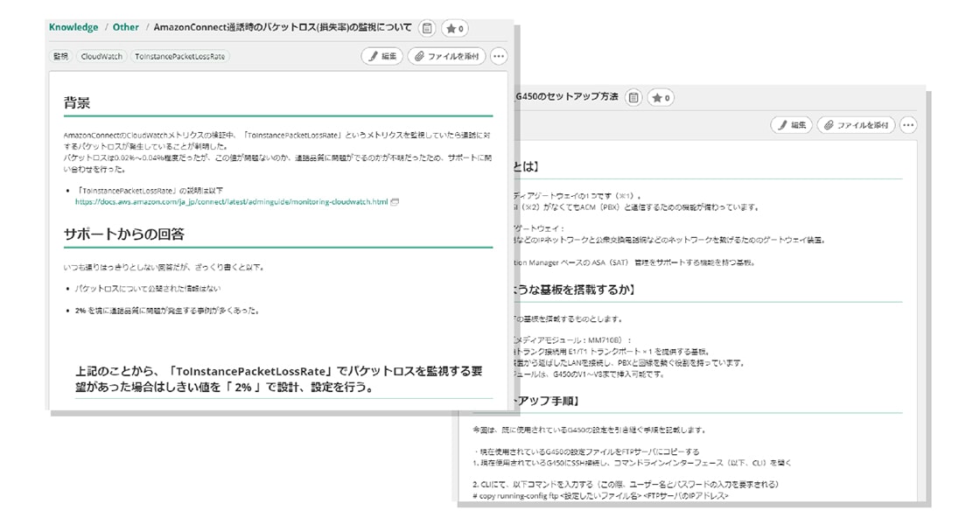Image resolution: width=980 pixels, height=525 pixels.
Task: Click 編集 button on the G450 article
Action: [x=791, y=125]
